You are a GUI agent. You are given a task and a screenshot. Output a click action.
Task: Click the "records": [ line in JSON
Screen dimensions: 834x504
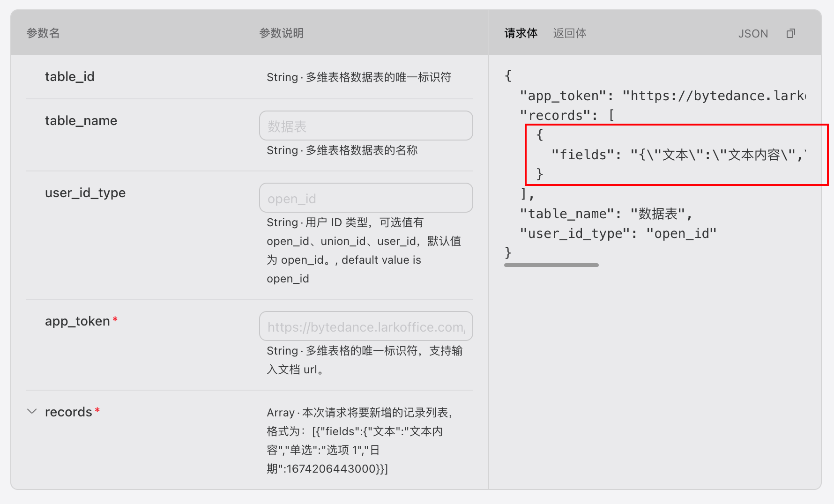click(x=567, y=115)
